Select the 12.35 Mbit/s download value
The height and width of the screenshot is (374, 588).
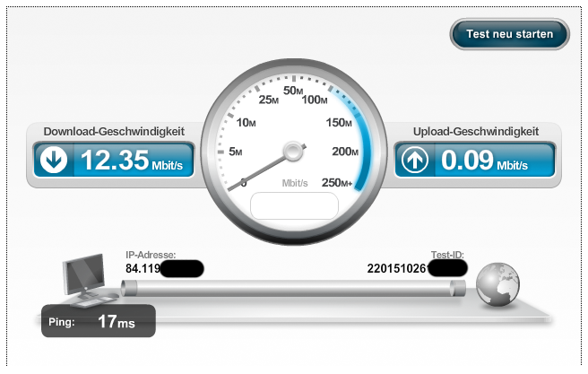point(131,161)
